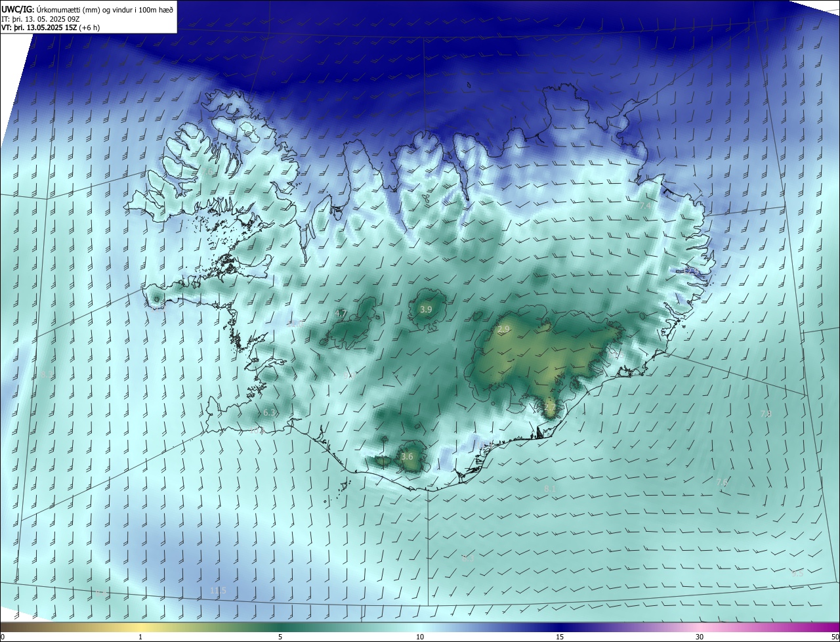Image resolution: width=840 pixels, height=642 pixels.
Task: Click the 7.4 value in northeast Iceland
Action: click(x=645, y=206)
